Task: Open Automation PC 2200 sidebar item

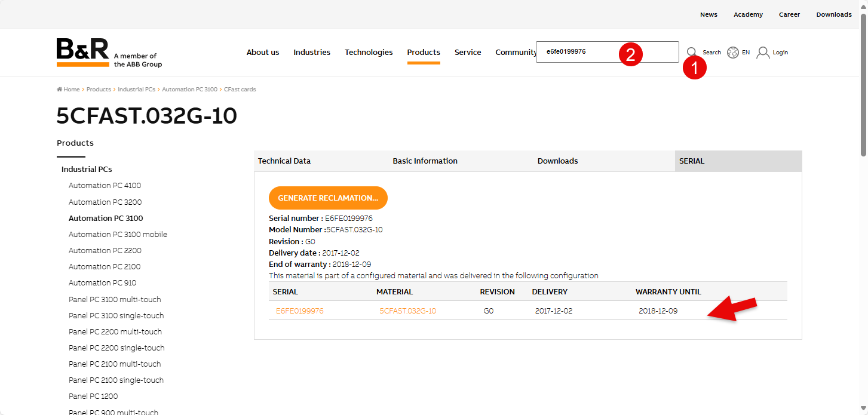Action: [105, 251]
